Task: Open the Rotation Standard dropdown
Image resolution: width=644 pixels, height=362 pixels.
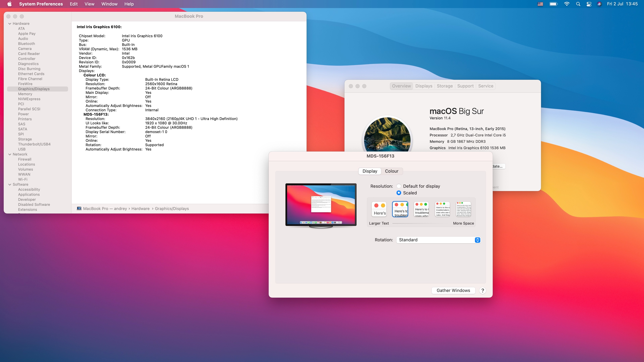Action: point(439,240)
